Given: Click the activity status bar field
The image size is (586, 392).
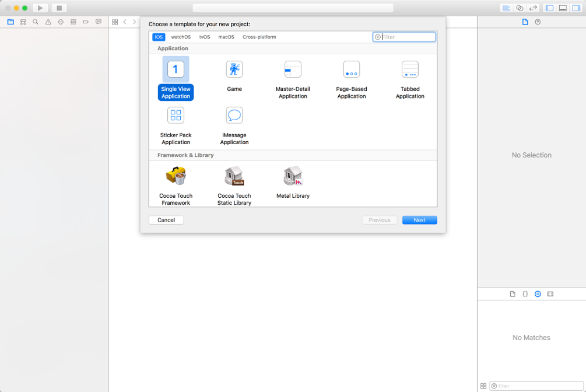Looking at the screenshot, I should pyautogui.click(x=293, y=8).
